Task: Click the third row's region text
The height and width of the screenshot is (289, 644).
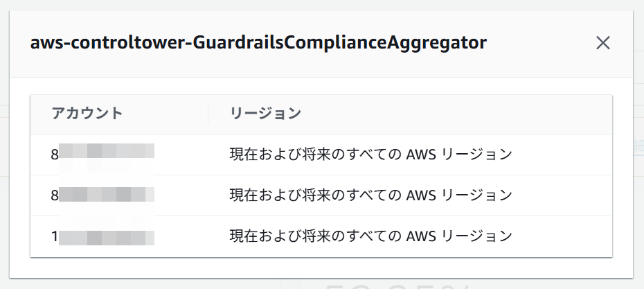Action: point(370,236)
